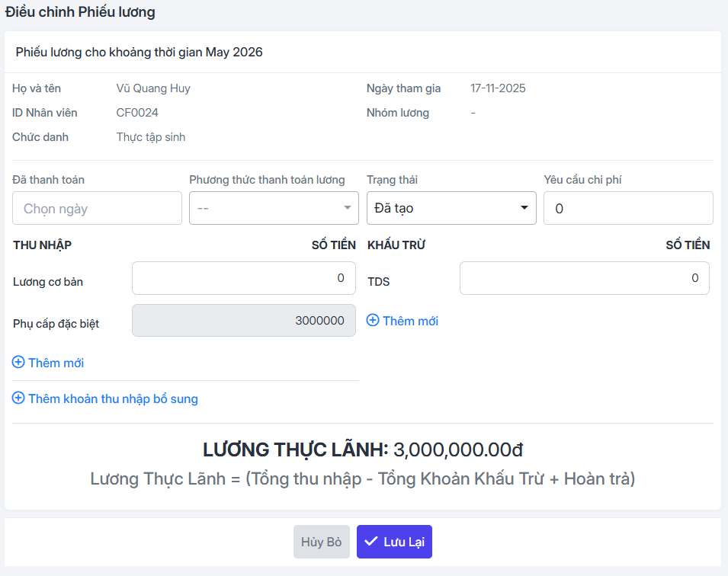
Task: Click the LƯƠNG THỰC LÃNH total amount
Action: 458,450
